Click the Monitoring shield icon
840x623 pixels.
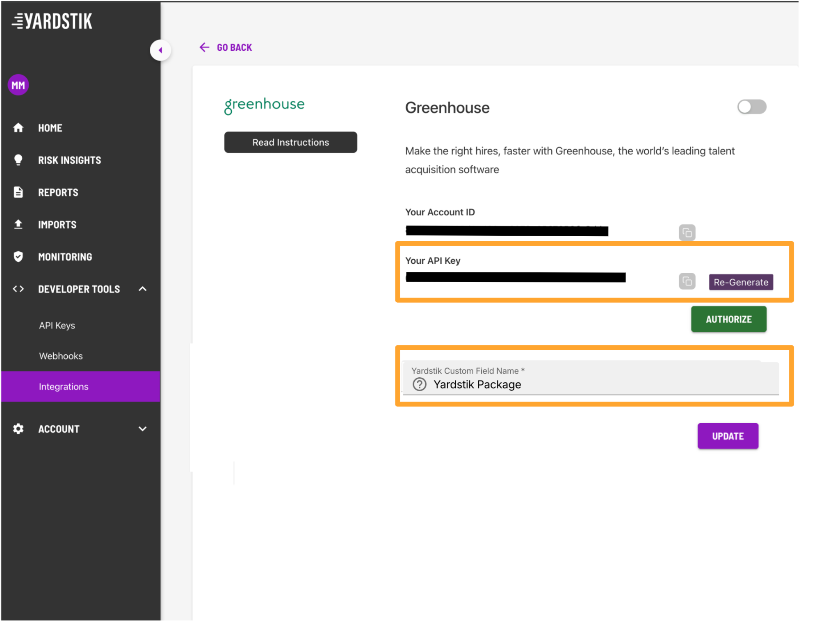coord(18,257)
